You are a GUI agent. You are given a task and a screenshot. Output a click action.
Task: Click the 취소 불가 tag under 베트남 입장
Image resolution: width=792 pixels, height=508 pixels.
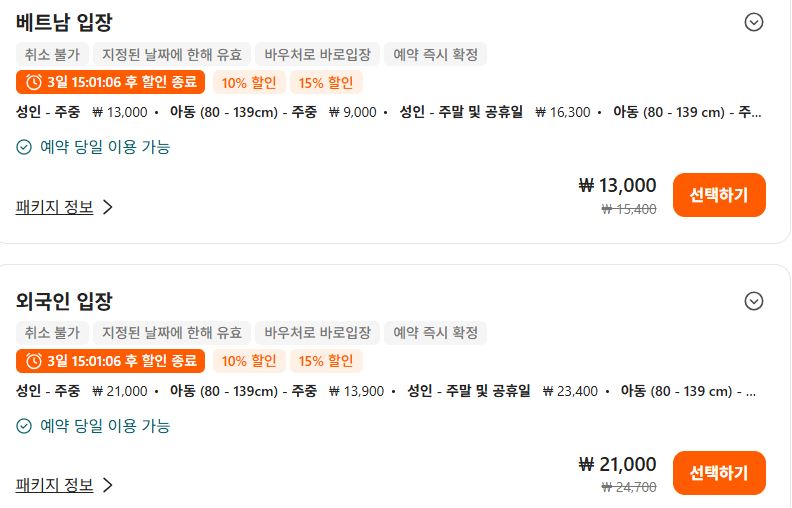click(x=52, y=54)
